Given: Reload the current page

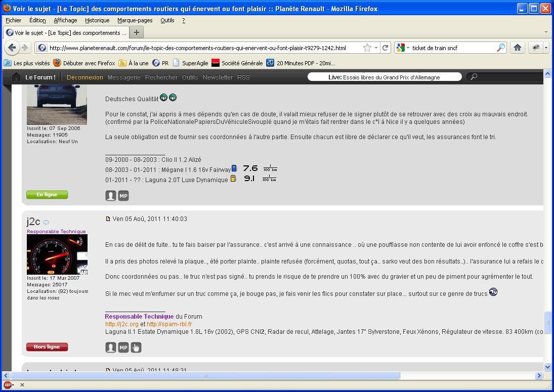Looking at the screenshot, I should [x=385, y=48].
